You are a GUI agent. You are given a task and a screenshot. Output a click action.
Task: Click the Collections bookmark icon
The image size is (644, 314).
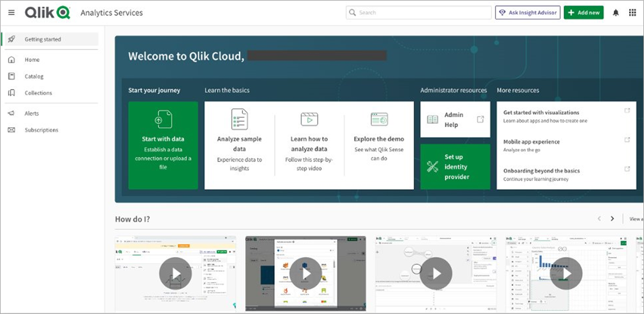point(11,93)
